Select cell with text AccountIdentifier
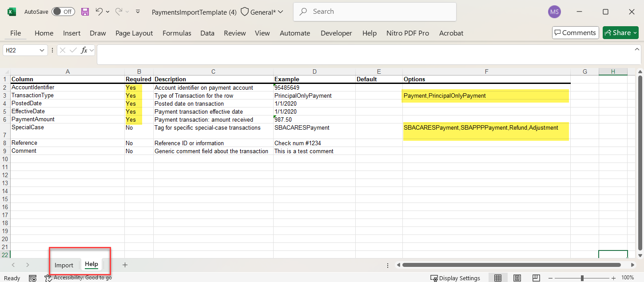The height and width of the screenshot is (282, 644). click(x=67, y=87)
